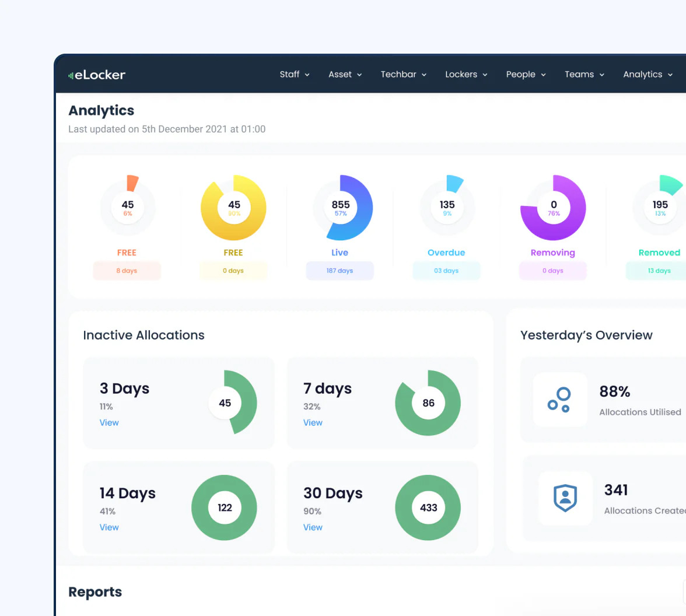Click the purple 0 days badge under Removing
The image size is (686, 616).
[553, 271]
